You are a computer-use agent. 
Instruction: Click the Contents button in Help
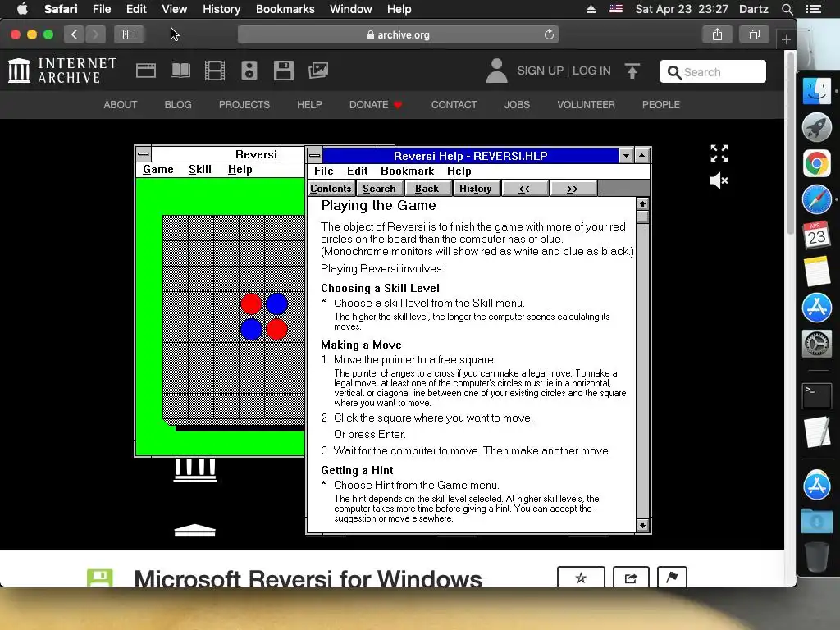click(x=331, y=189)
